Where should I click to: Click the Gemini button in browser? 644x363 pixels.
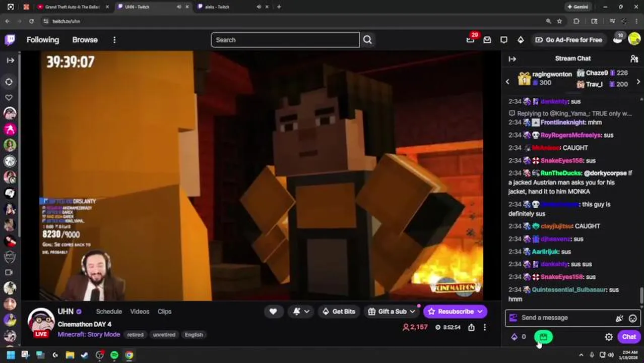coord(578,7)
